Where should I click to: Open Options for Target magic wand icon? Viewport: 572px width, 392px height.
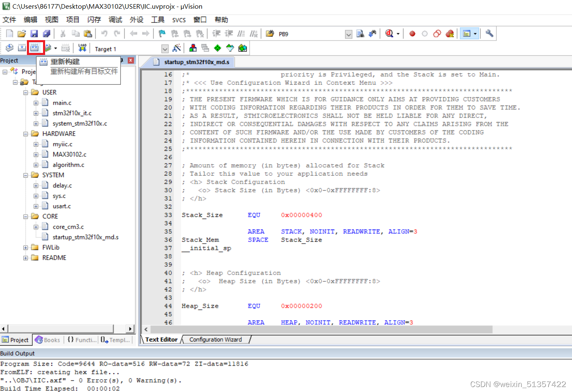pyautogui.click(x=176, y=48)
